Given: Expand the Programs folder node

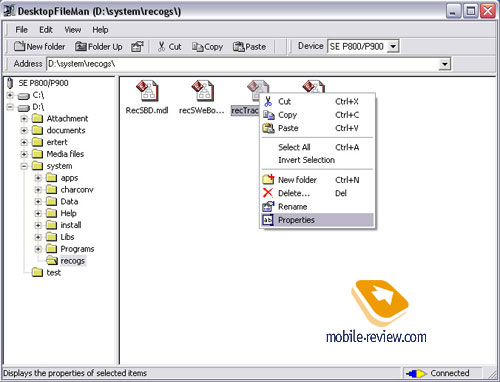Looking at the screenshot, I should coord(38,249).
